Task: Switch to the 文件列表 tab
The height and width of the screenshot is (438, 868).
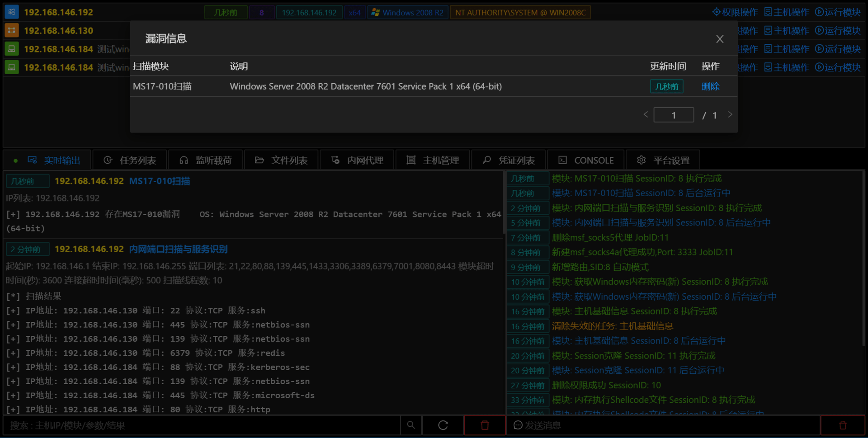Action: (x=282, y=160)
